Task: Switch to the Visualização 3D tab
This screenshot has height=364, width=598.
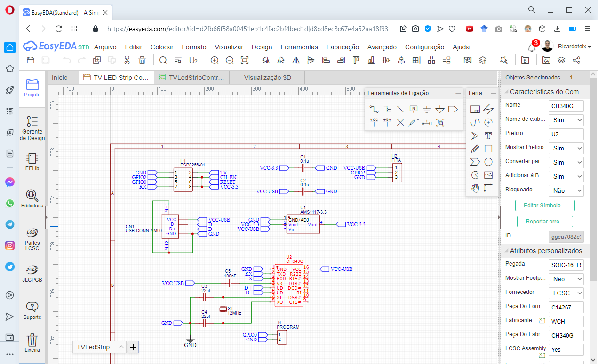Action: tap(267, 78)
